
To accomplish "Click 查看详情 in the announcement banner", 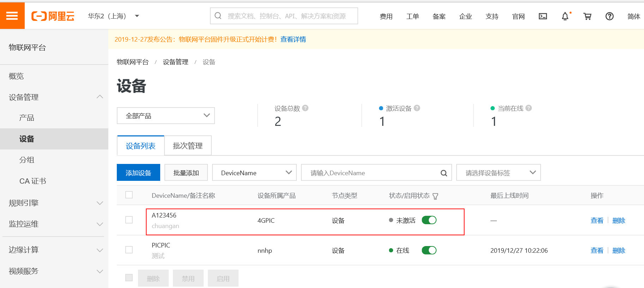I will tap(293, 39).
